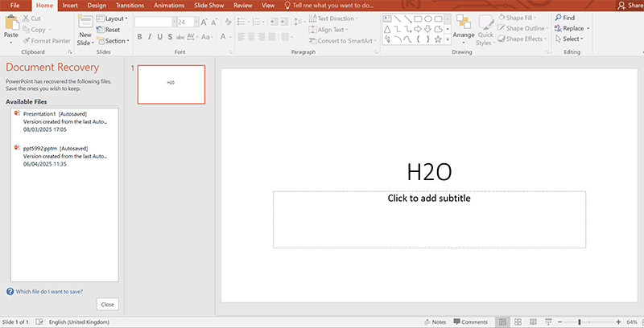Click the Paste clipboard icon

pos(11,23)
